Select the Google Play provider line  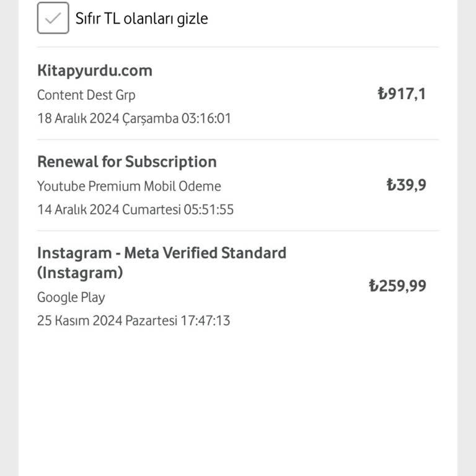pos(71,297)
